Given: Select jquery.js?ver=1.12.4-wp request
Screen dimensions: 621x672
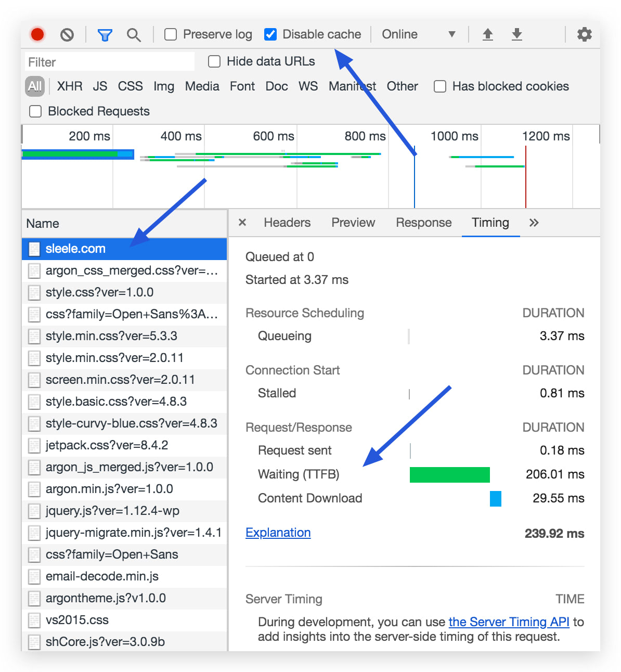Looking at the screenshot, I should click(112, 511).
